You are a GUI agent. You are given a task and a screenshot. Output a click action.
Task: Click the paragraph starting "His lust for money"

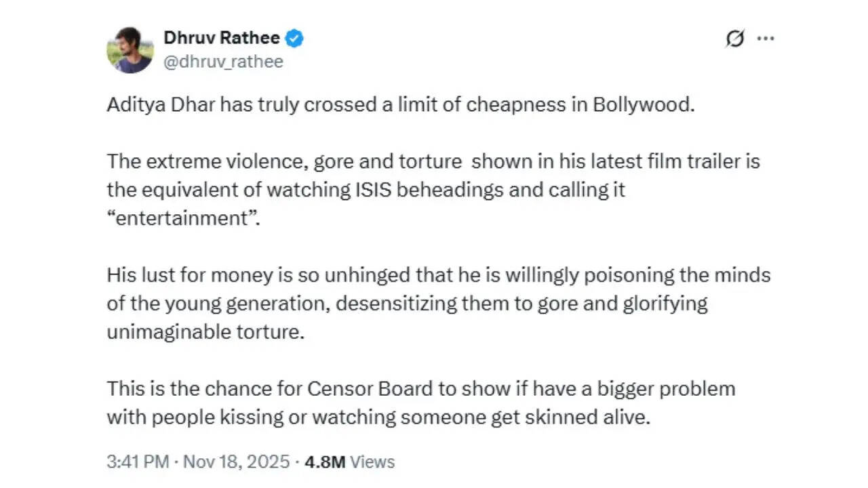click(438, 302)
